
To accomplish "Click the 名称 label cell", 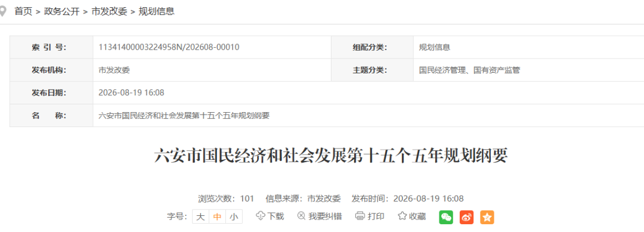I will coord(51,115).
